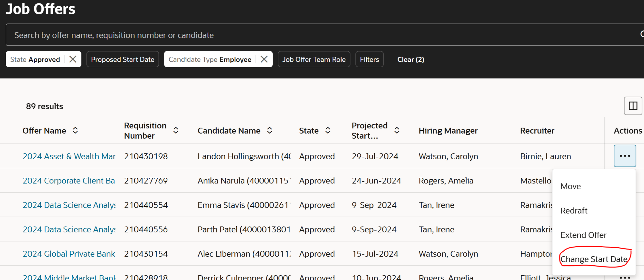Toggle the split panel view icon
The width and height of the screenshot is (644, 280).
point(633,106)
